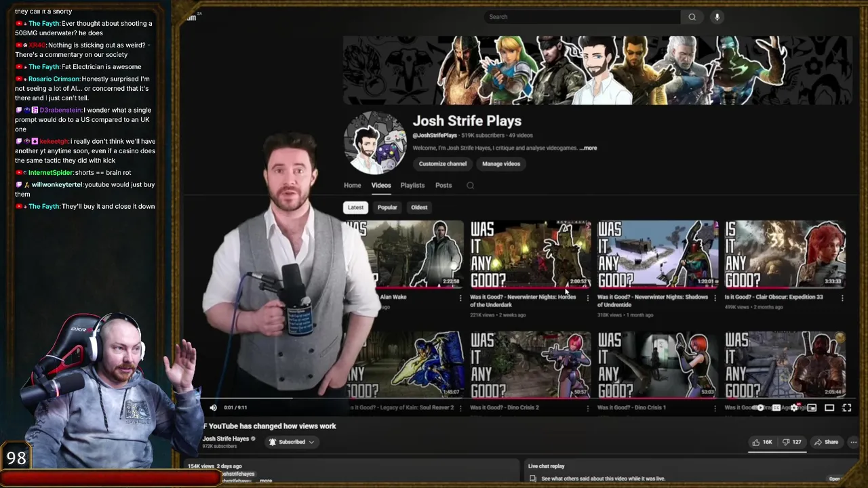This screenshot has height=488, width=868.
Task: Open Neverwinter Nights: Hordes of the Underdark title
Action: 523,301
